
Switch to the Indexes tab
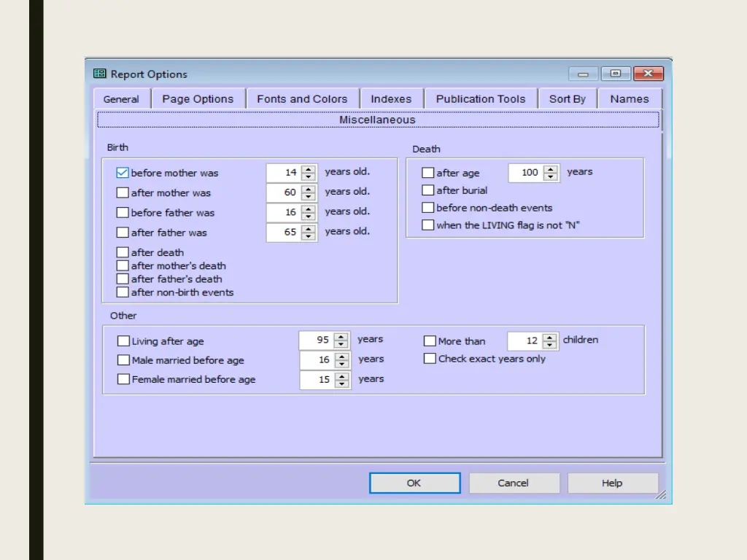coord(392,99)
